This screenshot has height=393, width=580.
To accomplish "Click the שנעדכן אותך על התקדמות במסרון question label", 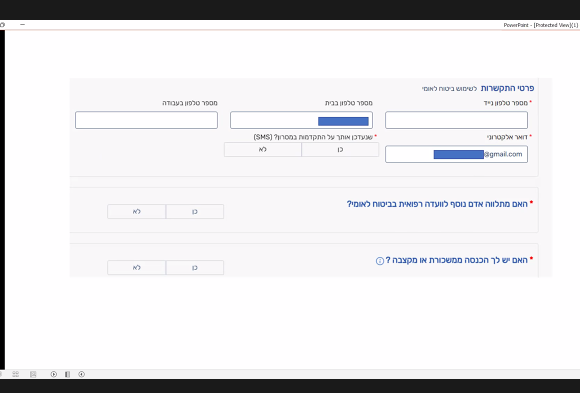I will pyautogui.click(x=313, y=137).
